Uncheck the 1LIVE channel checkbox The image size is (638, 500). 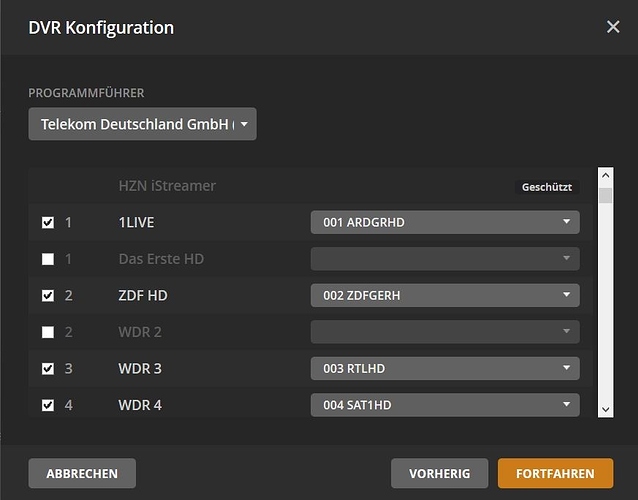(48, 223)
